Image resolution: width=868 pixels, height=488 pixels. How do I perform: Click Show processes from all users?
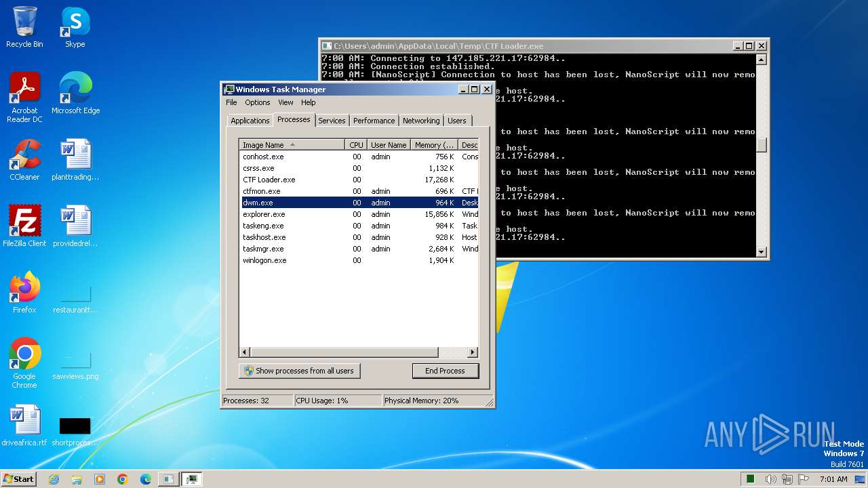pyautogui.click(x=299, y=371)
